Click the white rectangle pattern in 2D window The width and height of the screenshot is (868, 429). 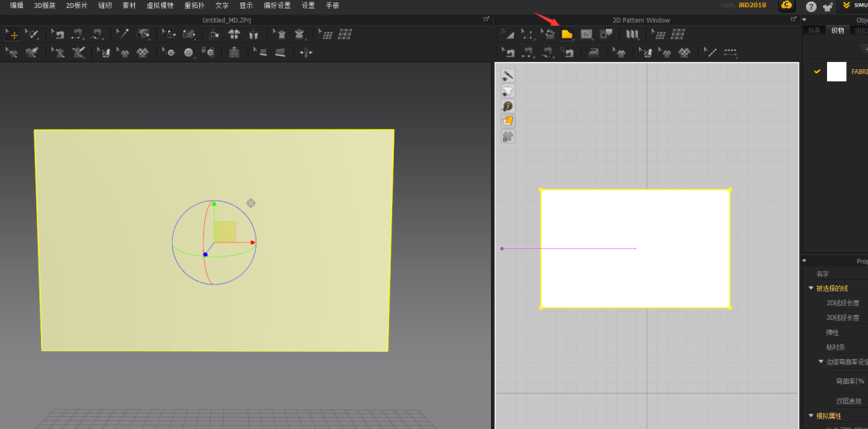click(635, 248)
